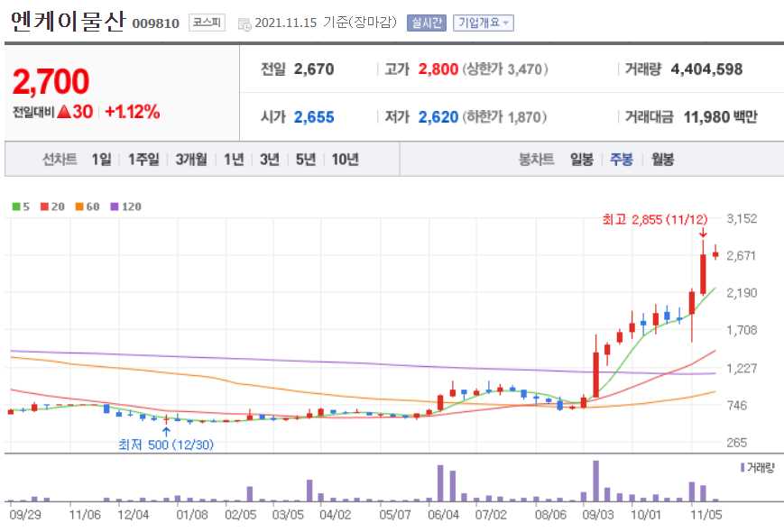
Task: Click the stock name 엔케이물산
Action: 67,22
